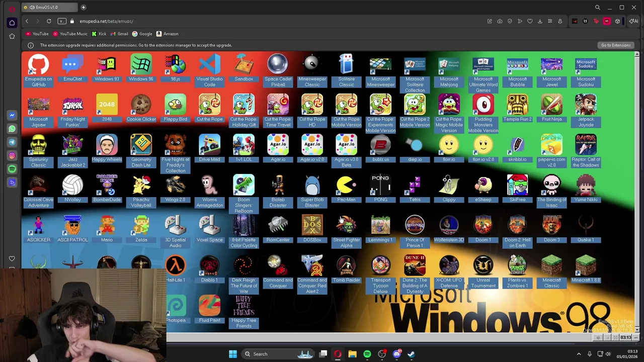Open File Explorer from taskbar
Image resolution: width=644 pixels, height=362 pixels.
click(x=352, y=354)
